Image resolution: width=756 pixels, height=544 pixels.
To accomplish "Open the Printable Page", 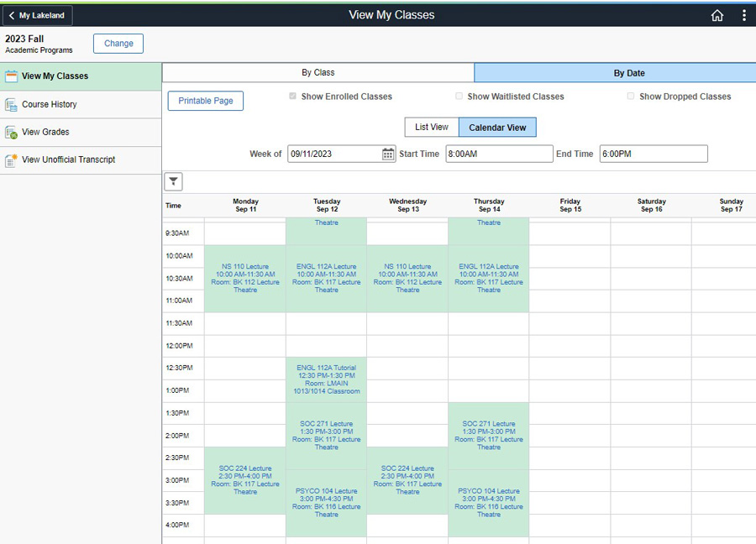I will coord(205,100).
